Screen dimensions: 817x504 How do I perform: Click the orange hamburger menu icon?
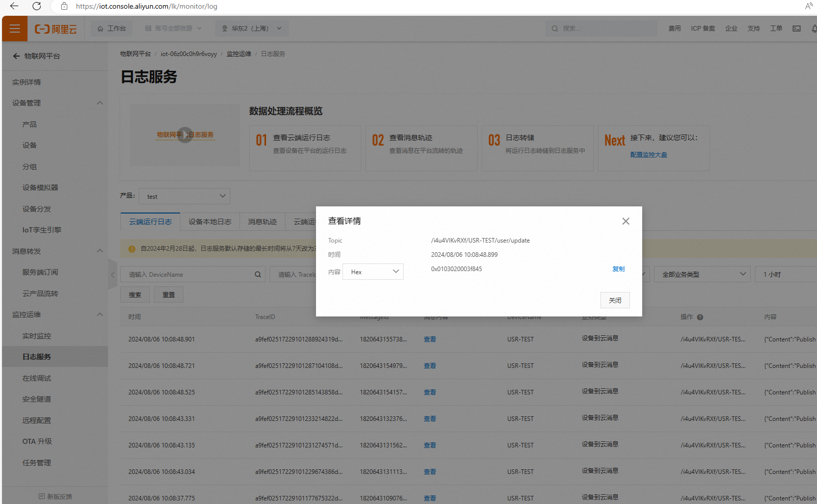[15, 29]
